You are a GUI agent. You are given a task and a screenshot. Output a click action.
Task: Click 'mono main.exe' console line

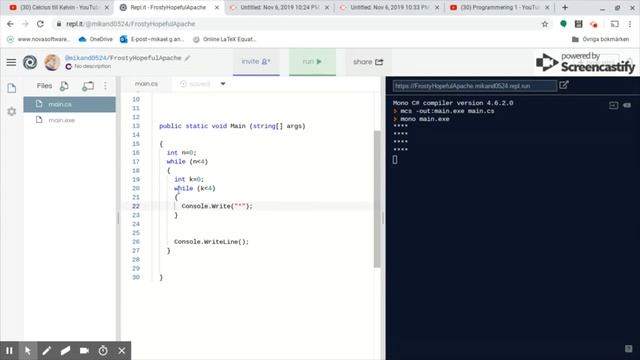point(424,119)
